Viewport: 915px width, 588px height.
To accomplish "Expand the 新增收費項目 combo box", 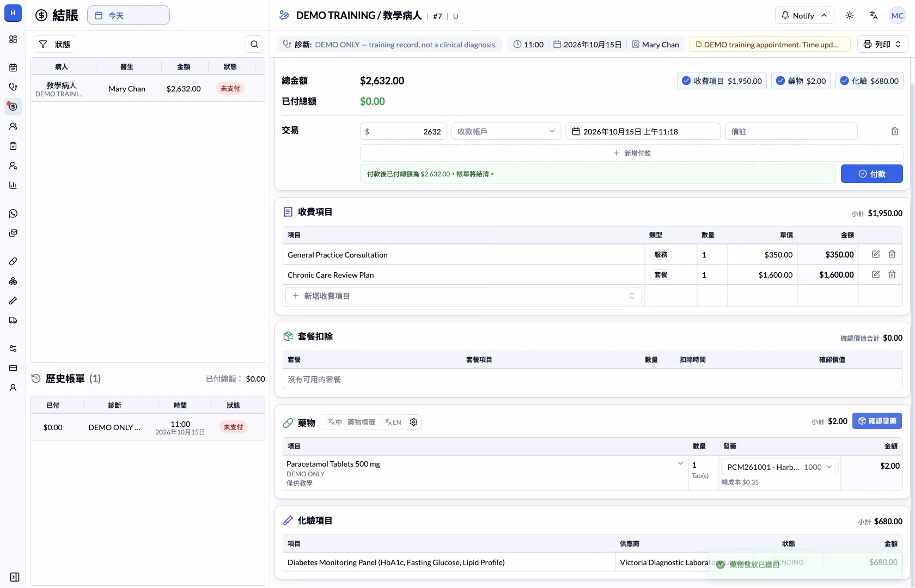I will [x=463, y=296].
